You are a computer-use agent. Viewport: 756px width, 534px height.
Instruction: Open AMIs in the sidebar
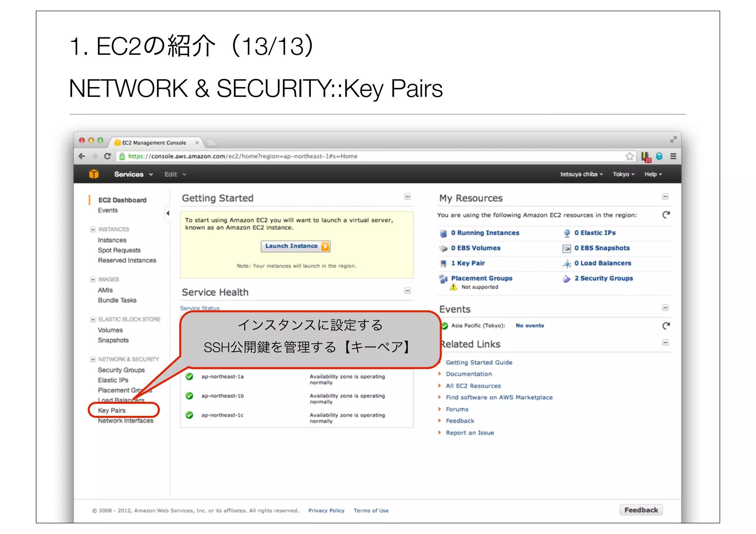tap(105, 290)
